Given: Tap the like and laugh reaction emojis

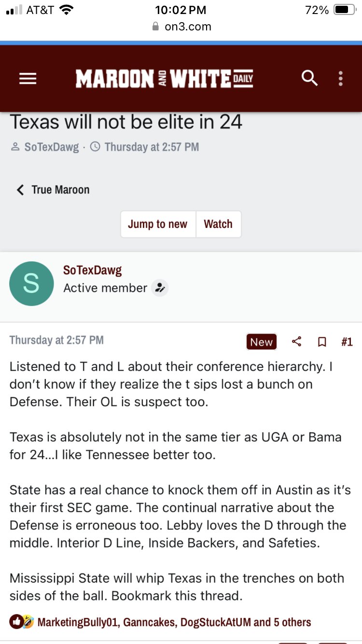Looking at the screenshot, I should coord(21,622).
